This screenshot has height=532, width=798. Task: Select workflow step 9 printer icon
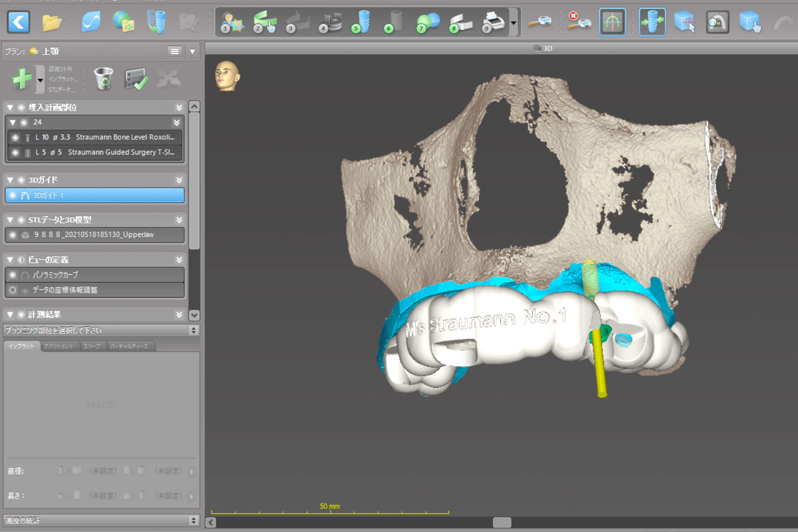coord(493,22)
